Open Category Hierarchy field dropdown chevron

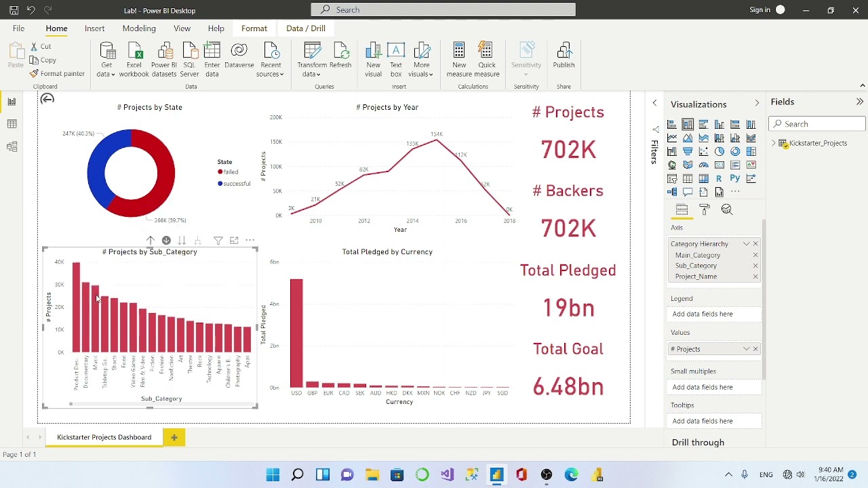pyautogui.click(x=747, y=244)
